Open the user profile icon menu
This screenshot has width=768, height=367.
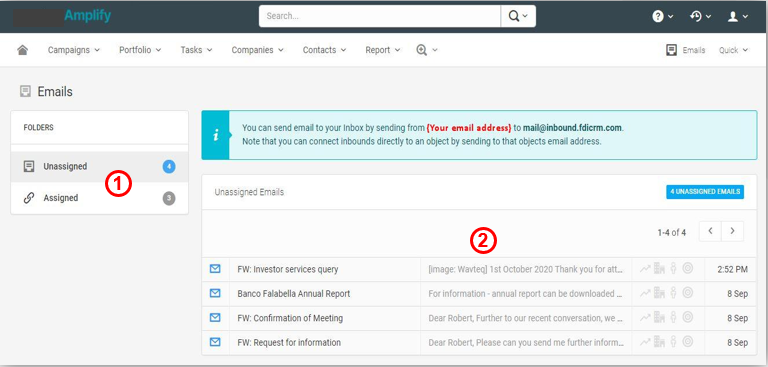click(733, 16)
